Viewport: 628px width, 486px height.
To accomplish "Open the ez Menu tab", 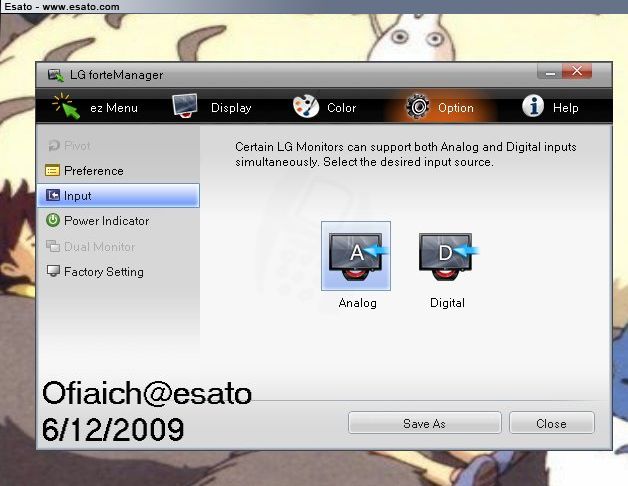I will (96, 107).
